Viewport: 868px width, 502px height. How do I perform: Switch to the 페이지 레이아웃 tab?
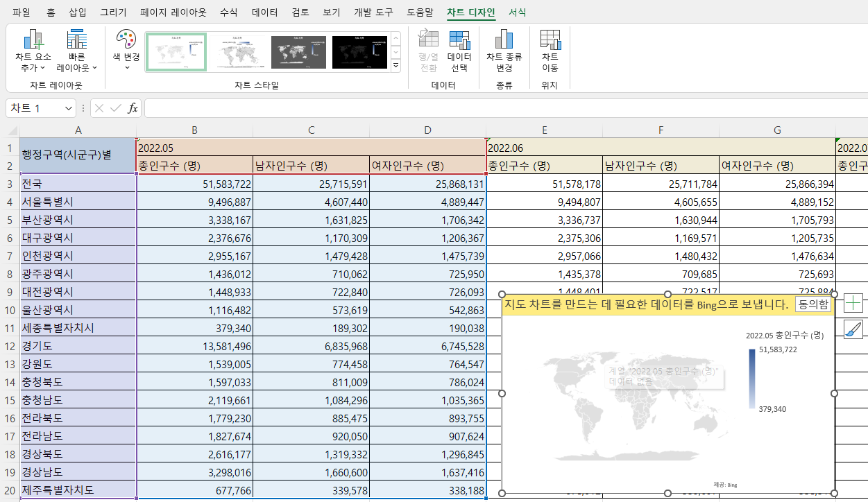[173, 12]
